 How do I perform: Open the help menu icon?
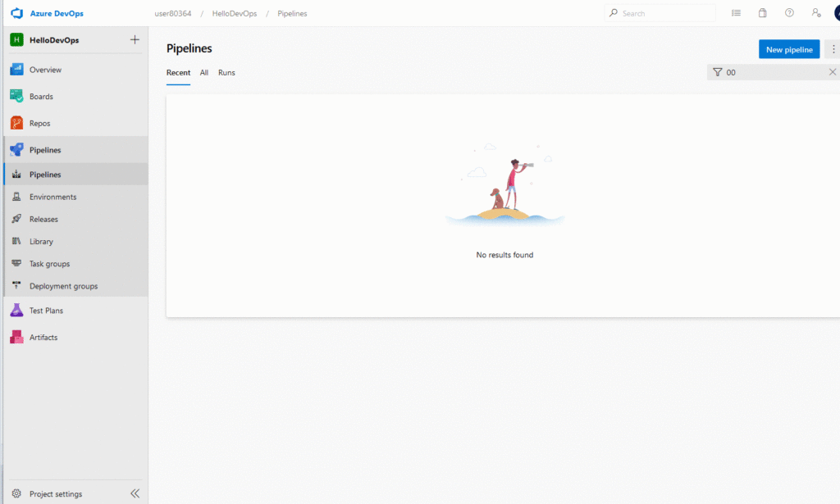point(788,12)
